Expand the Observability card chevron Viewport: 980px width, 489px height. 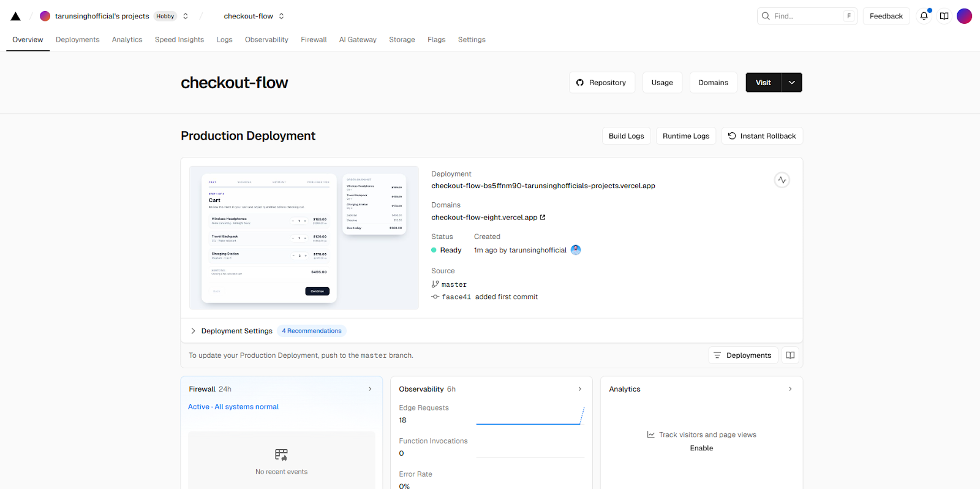580,389
